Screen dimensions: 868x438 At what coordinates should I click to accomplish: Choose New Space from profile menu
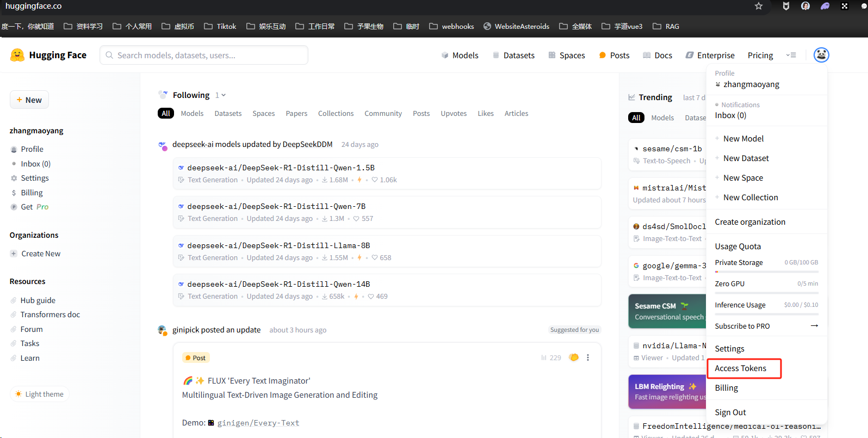743,178
